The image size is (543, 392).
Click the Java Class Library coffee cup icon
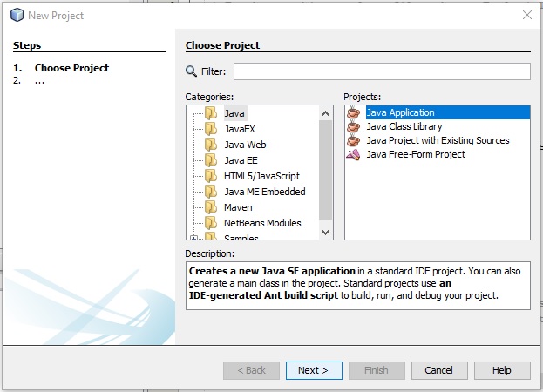coord(354,126)
